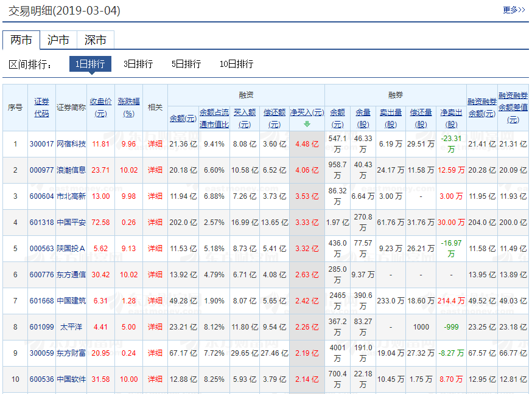532x394 pixels.
Task: Open 详细 details for 中国软件
Action: [x=155, y=379]
